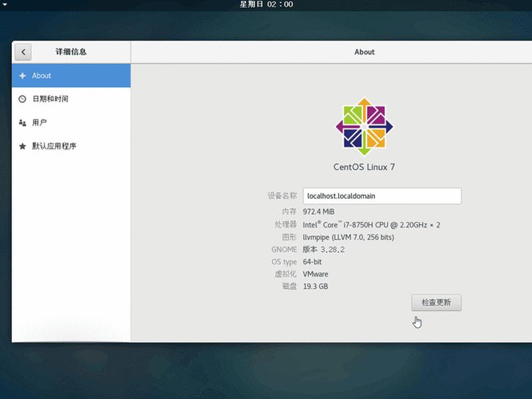Click the 详细信息 sidebar title
This screenshot has height=399, width=532.
click(x=71, y=52)
